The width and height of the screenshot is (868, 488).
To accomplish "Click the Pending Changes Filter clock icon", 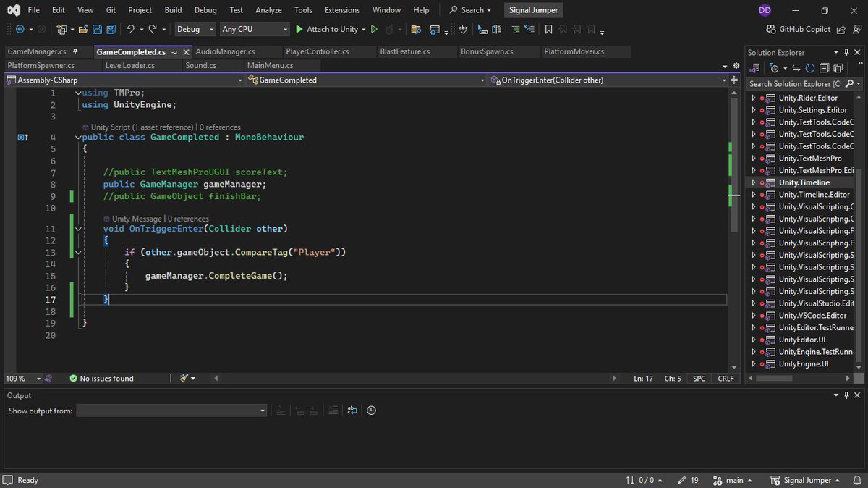I will [775, 68].
